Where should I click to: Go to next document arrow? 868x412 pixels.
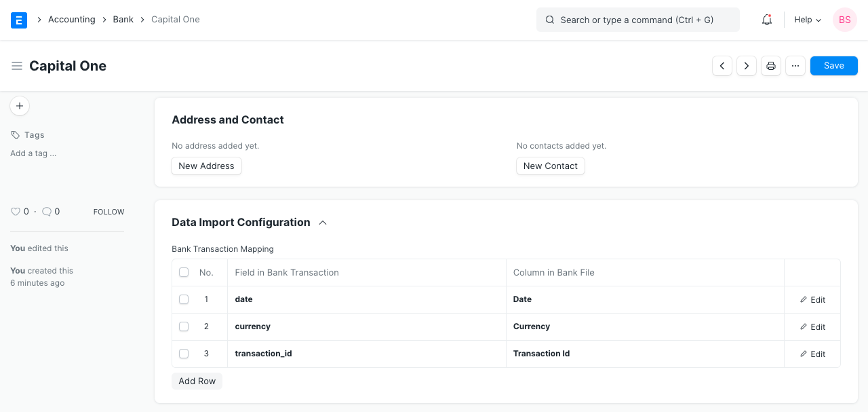point(747,66)
